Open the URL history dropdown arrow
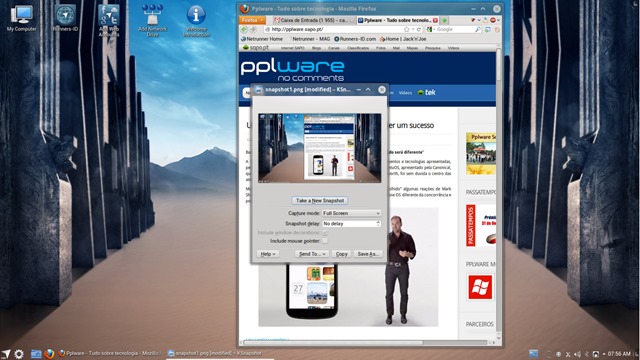Screen dimensions: 640x360 click(x=413, y=29)
